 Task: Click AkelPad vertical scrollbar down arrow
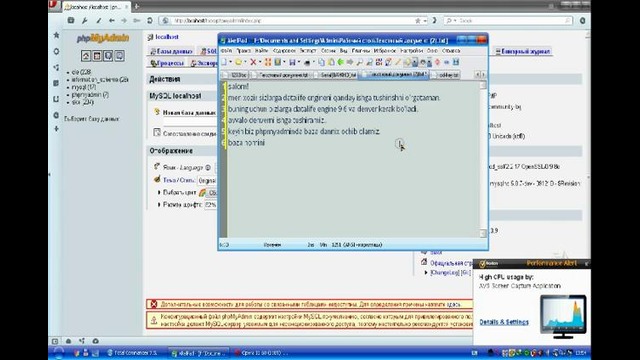pyautogui.click(x=483, y=233)
